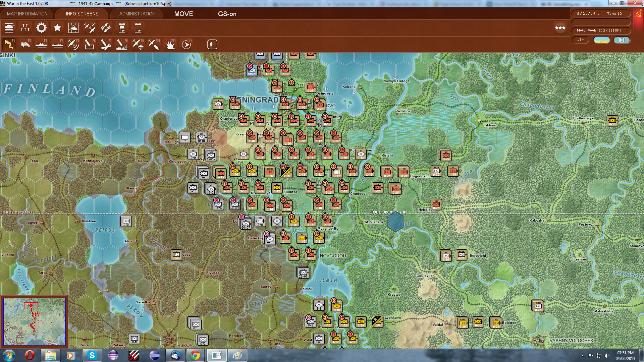Click the reinforcement arrows icon
Screen dimensions: 644x362
point(106,28)
